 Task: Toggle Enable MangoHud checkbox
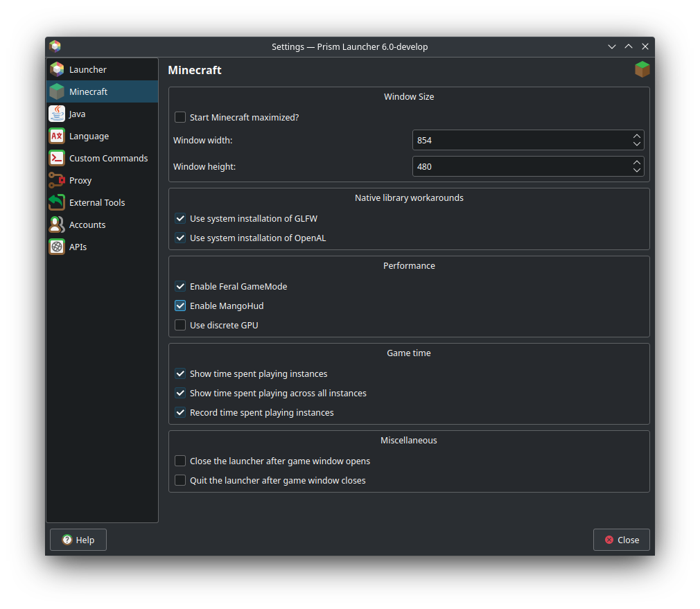pos(180,306)
